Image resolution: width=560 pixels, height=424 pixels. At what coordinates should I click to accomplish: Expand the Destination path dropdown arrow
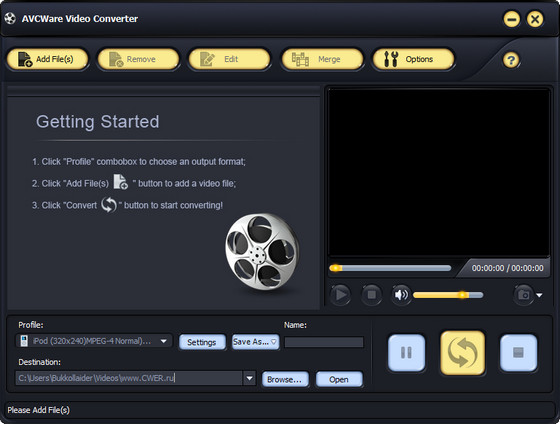[x=249, y=378]
